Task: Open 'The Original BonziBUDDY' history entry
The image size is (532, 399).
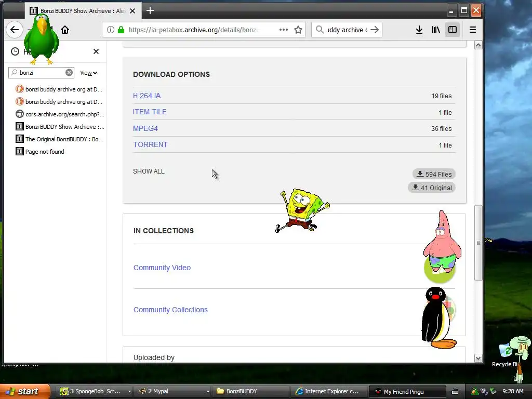Action: coord(60,139)
